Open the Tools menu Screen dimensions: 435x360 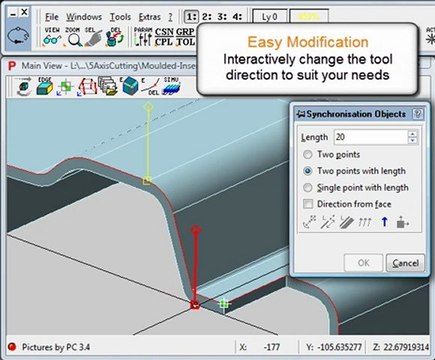(x=120, y=17)
